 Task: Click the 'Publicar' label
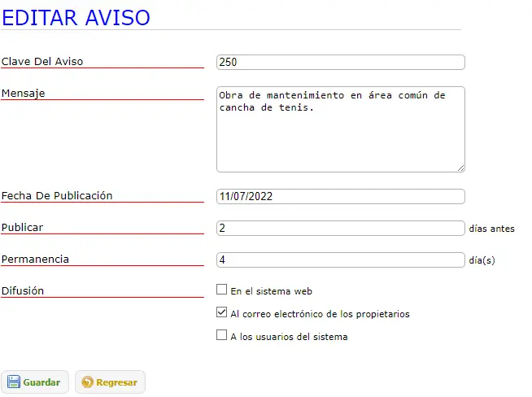click(23, 227)
